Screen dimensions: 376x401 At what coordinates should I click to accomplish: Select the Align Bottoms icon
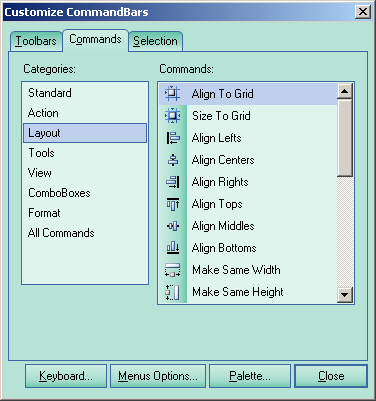[173, 248]
